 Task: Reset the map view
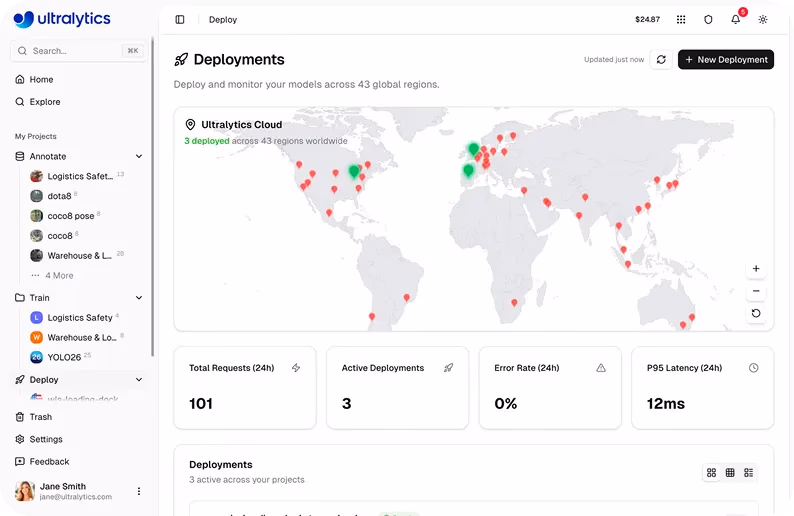pos(756,313)
